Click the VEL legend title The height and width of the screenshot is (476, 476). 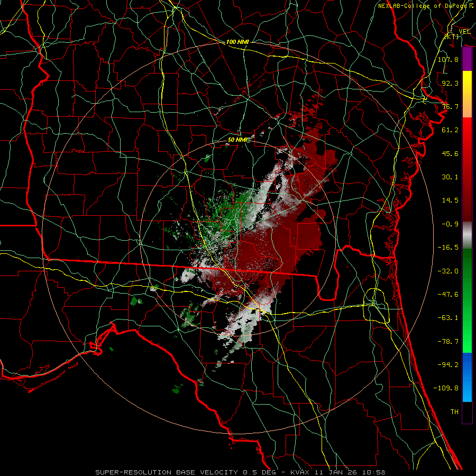tap(464, 31)
